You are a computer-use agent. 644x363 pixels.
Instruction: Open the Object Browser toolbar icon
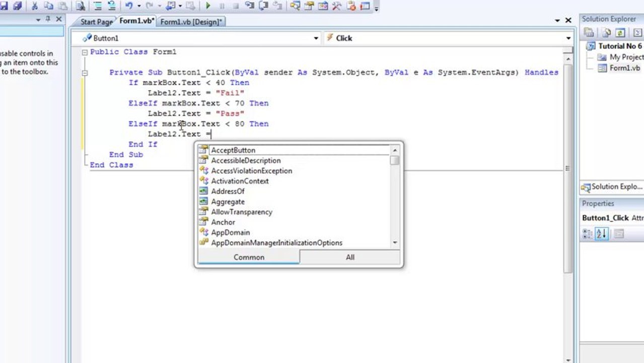pos(322,6)
